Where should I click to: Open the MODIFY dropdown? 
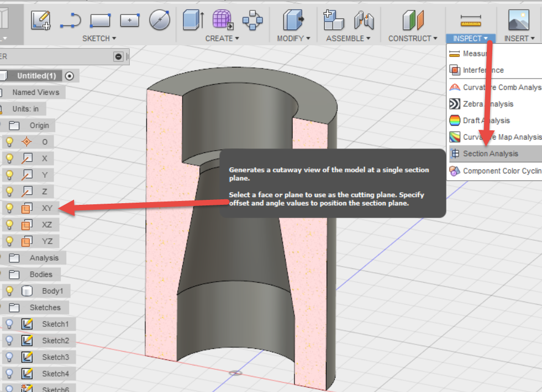(x=292, y=38)
